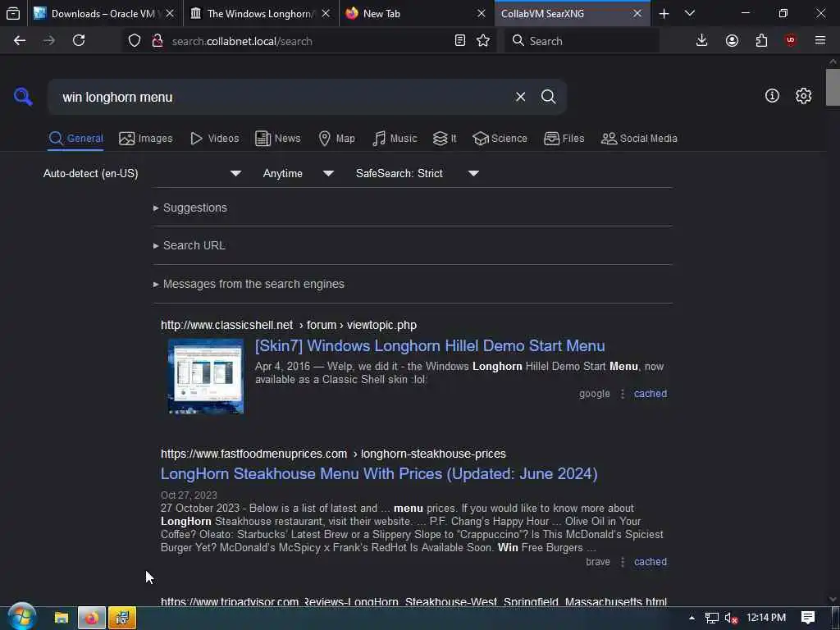The width and height of the screenshot is (840, 630).
Task: Open the Firefox account icon
Action: point(732,41)
